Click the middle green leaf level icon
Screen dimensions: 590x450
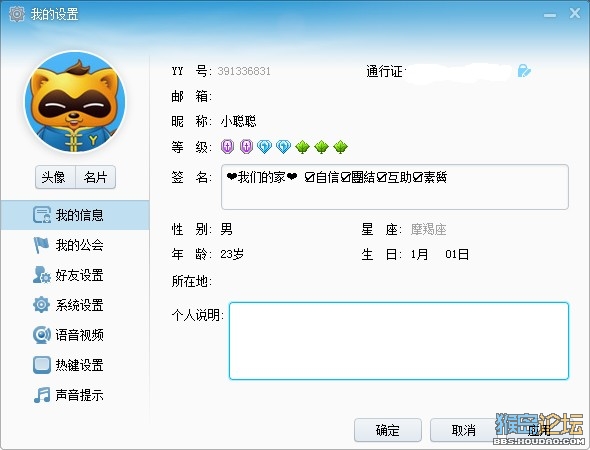pyautogui.click(x=321, y=147)
